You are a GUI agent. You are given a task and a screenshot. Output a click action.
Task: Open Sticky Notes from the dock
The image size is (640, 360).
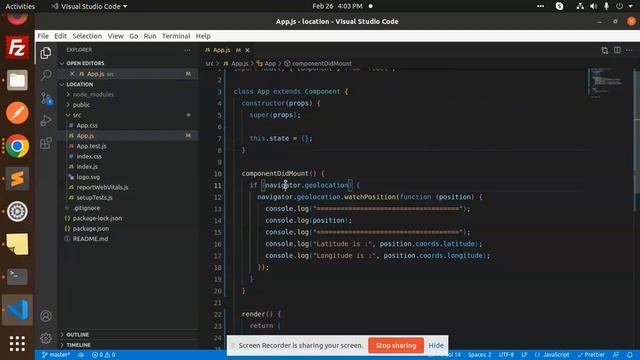(17, 244)
